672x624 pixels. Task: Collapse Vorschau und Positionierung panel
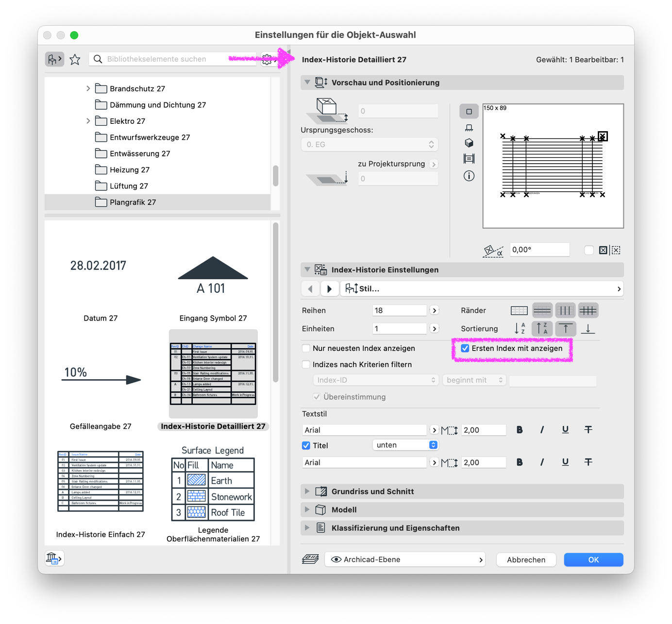pos(307,83)
